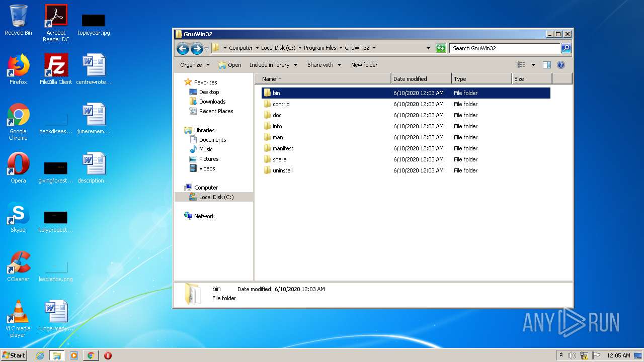Open Recent Places in navigation pane
The height and width of the screenshot is (362, 644).
pyautogui.click(x=211, y=111)
